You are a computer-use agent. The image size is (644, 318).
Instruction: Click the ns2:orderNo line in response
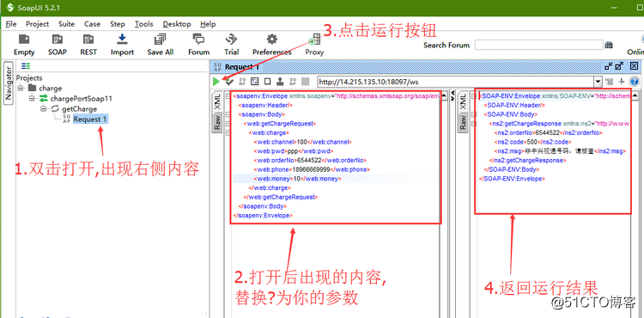pyautogui.click(x=548, y=132)
